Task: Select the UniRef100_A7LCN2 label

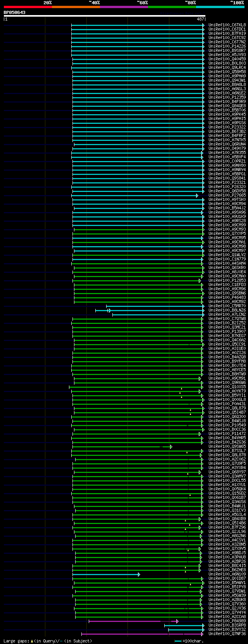Action: click(227, 314)
